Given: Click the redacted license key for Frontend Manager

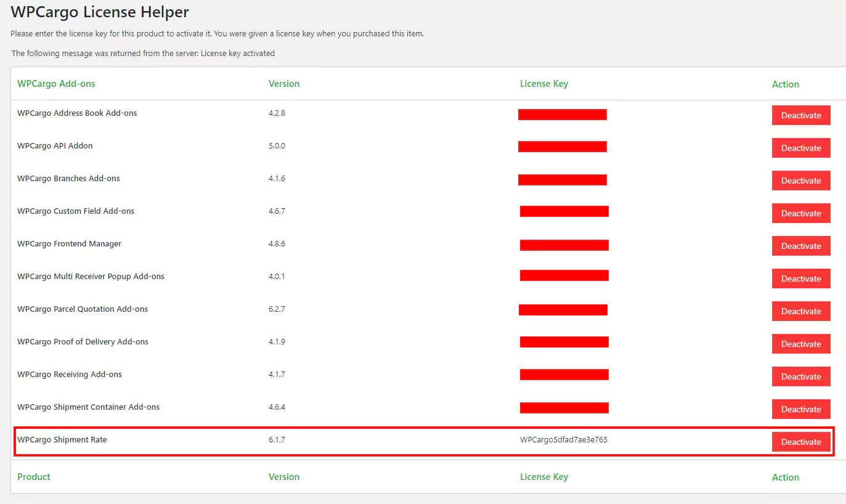Looking at the screenshot, I should point(564,245).
